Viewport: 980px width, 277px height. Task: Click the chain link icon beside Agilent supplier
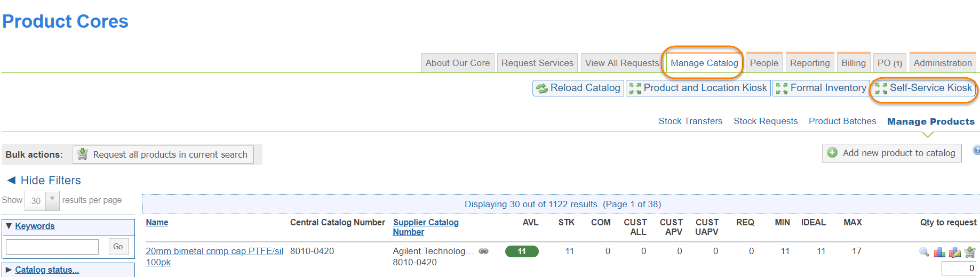click(x=483, y=251)
